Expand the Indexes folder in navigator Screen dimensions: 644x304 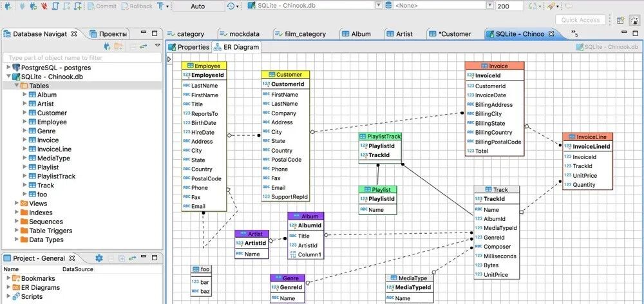(17, 213)
